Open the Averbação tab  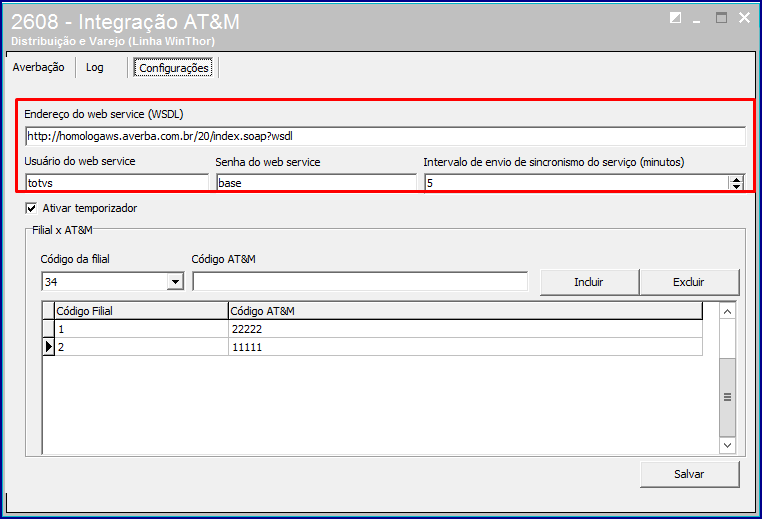38,67
